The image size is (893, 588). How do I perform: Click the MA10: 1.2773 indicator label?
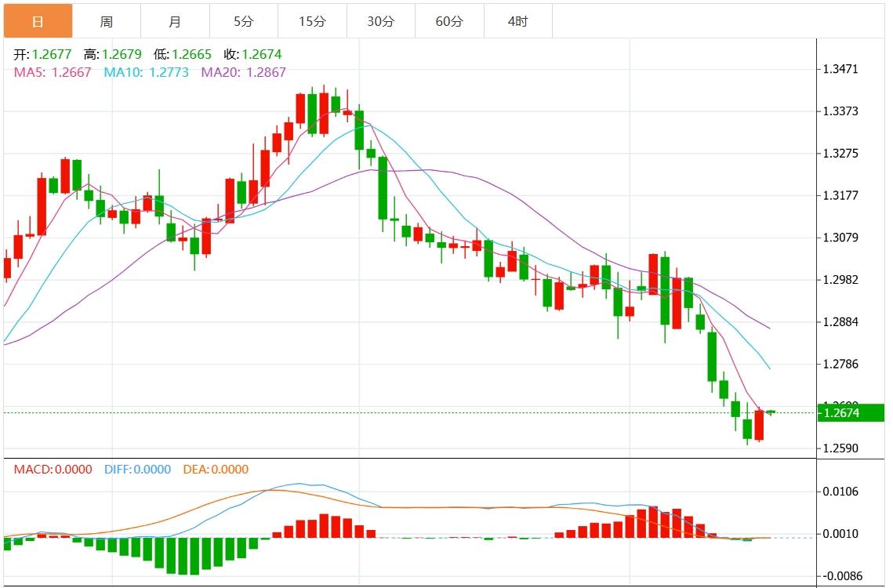[147, 72]
